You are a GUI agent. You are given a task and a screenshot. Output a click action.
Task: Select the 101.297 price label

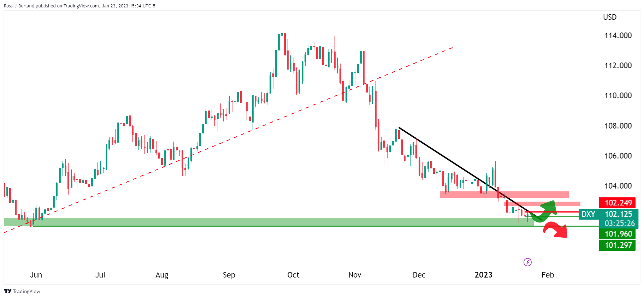[x=618, y=245]
